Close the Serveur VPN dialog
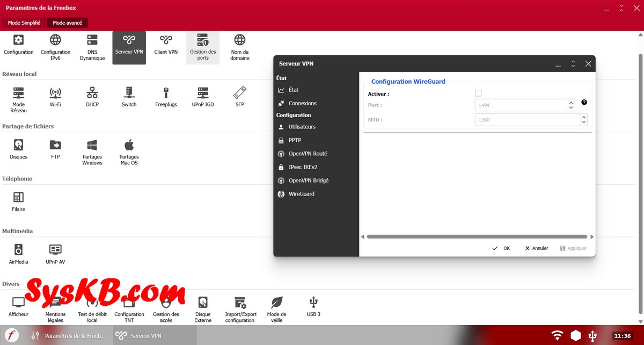The image size is (644, 345). point(588,63)
